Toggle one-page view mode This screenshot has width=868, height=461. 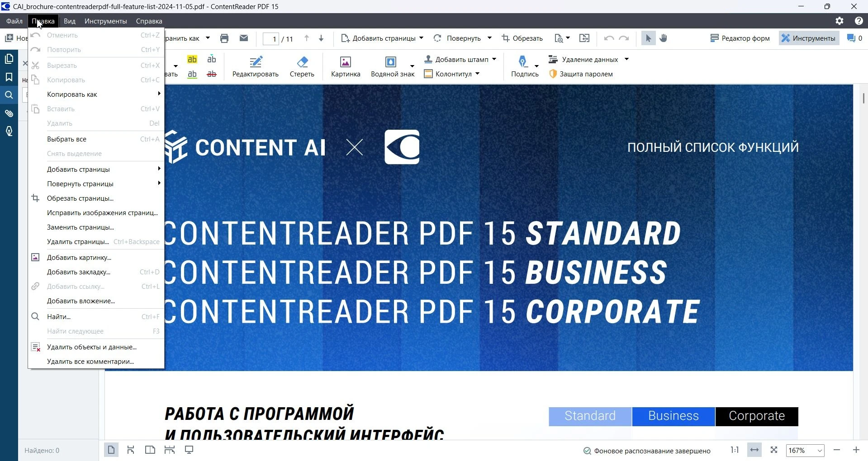[111, 450]
